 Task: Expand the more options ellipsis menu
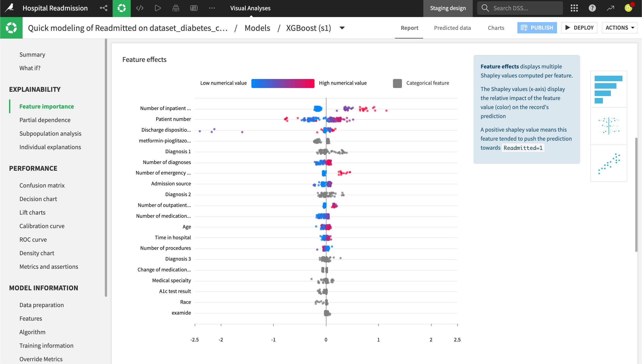pyautogui.click(x=212, y=8)
